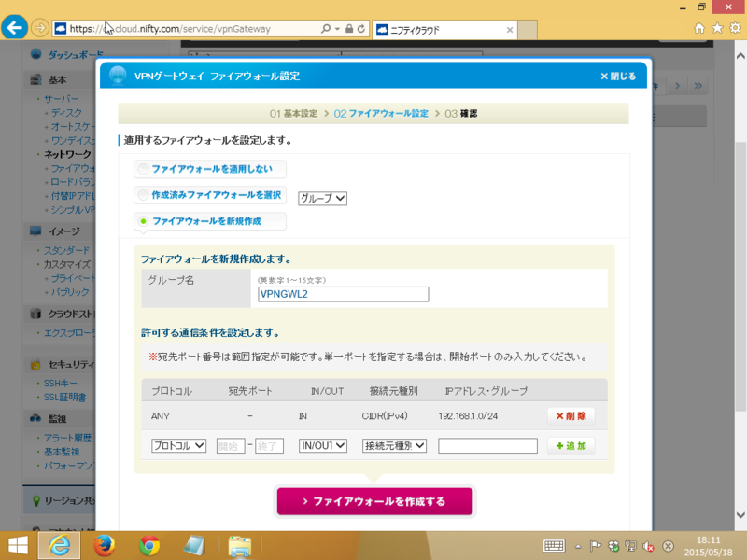747x560 pixels.
Task: Open the プロトコル dropdown
Action: [x=178, y=446]
